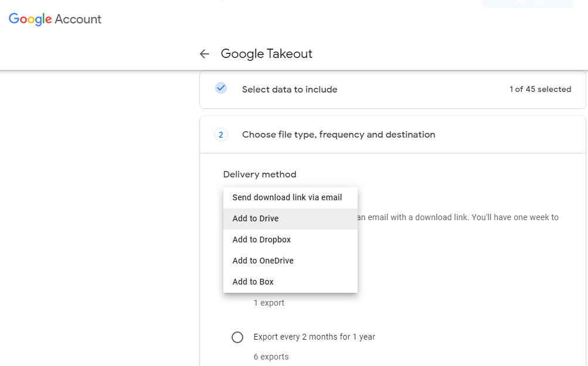The width and height of the screenshot is (588, 366).
Task: Click the back arrow next to Google Takeout
Action: pos(204,54)
